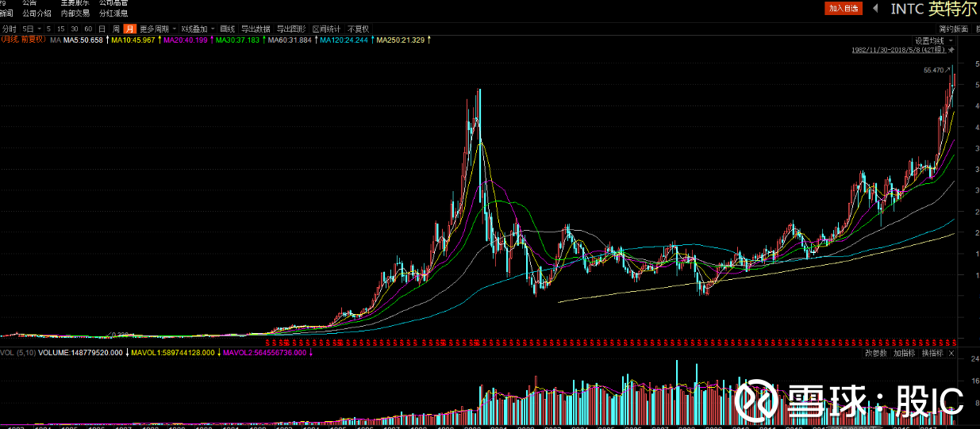Switch to 周 weekly period
Viewport: 980px width, 429px height.
point(116,29)
